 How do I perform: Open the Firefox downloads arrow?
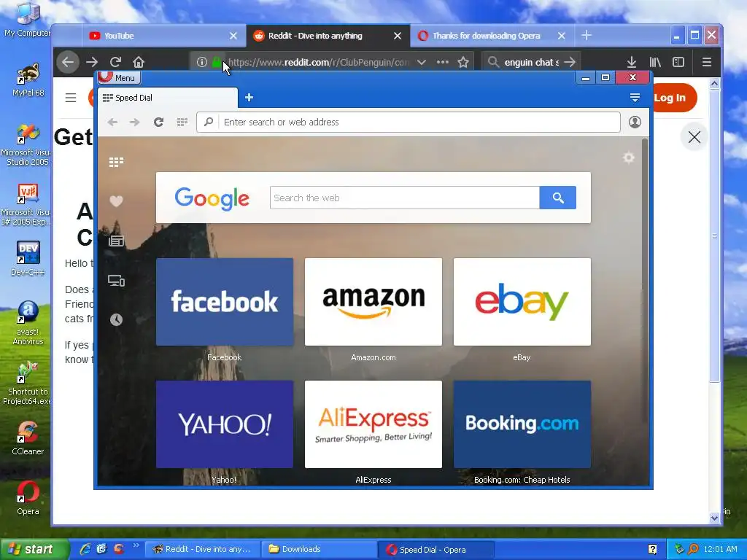point(632,62)
